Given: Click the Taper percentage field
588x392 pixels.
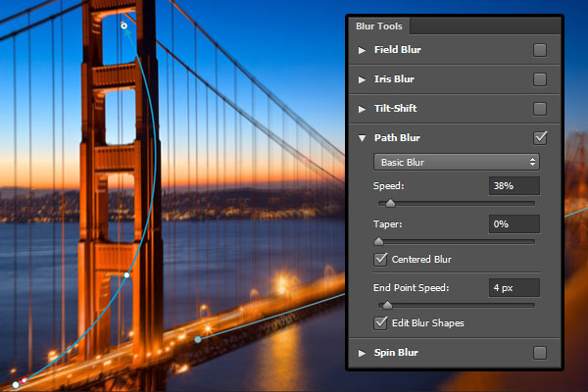Looking at the screenshot, I should [x=514, y=224].
